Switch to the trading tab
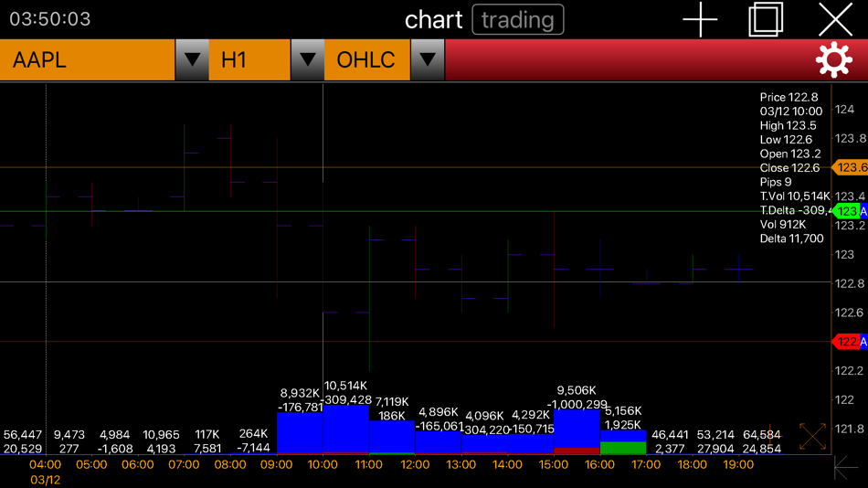Viewport: 868px width, 488px height. [x=517, y=20]
